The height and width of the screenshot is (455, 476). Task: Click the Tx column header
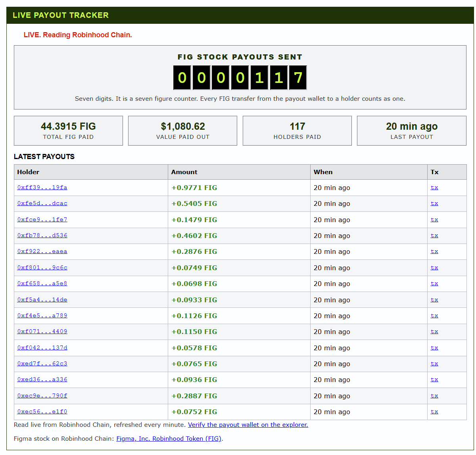447,172
